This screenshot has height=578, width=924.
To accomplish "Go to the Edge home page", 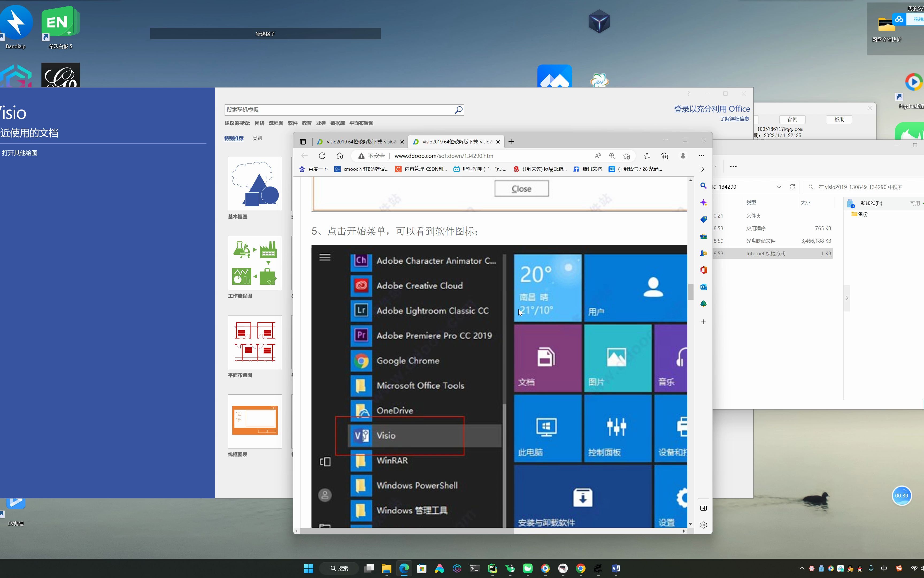I will tap(340, 155).
